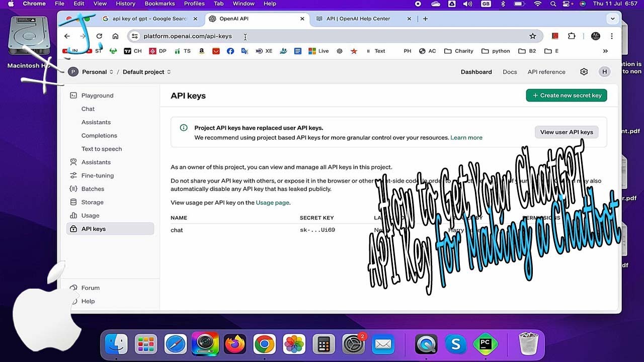Open Skype from the Dock
Viewport: 644px width, 362px height.
456,344
